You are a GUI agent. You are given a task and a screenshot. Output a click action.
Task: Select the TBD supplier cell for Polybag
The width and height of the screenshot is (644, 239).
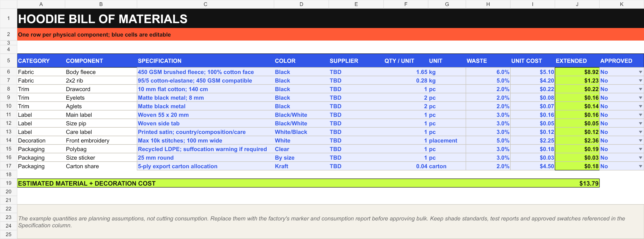tap(356, 149)
